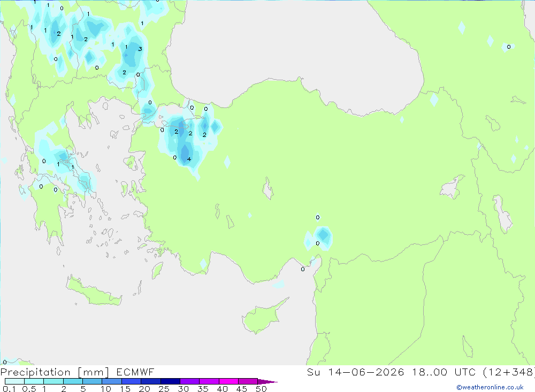Screen dimensions: 535x392
Task: Click the 25–30 mm dark navy swatch
Action: (170, 381)
